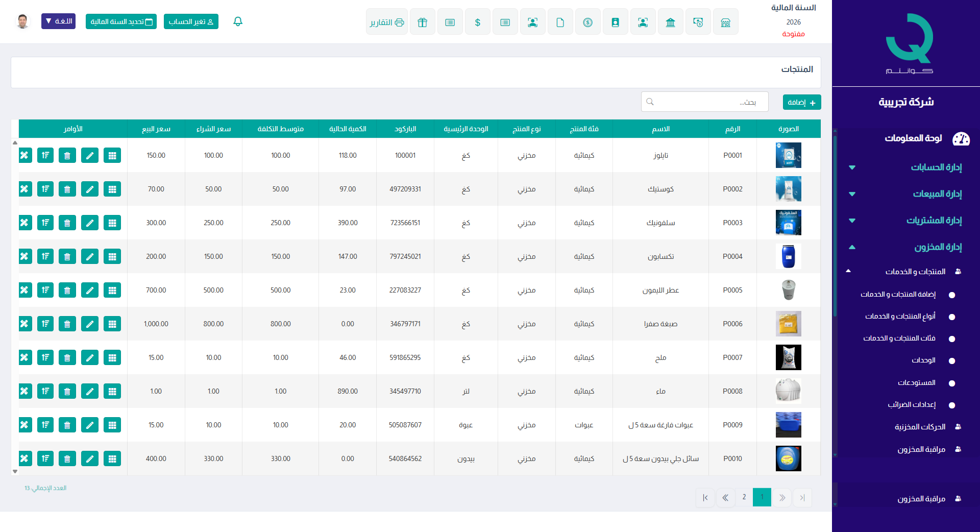The image size is (980, 532).
Task: Open الوحدات in the sidebar menu
Action: (923, 360)
